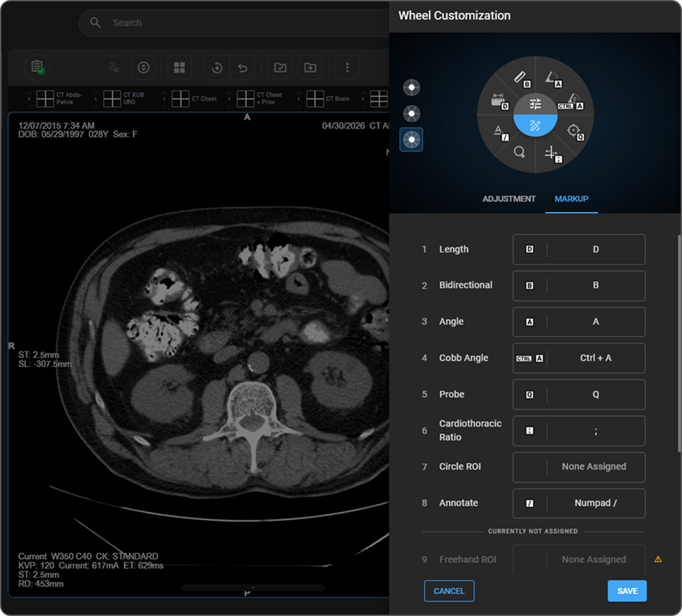Open the three-dot more options menu
The image size is (682, 616).
pyautogui.click(x=347, y=68)
